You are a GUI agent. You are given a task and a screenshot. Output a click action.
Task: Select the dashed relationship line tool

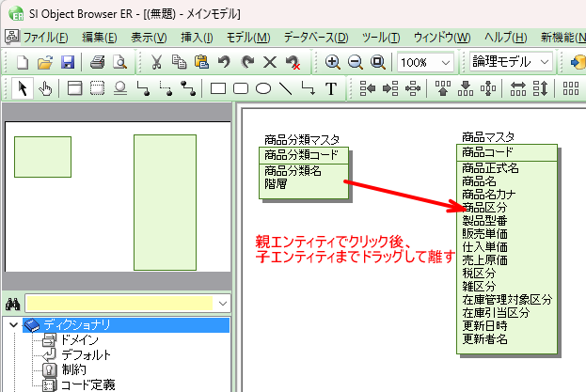[166, 89]
